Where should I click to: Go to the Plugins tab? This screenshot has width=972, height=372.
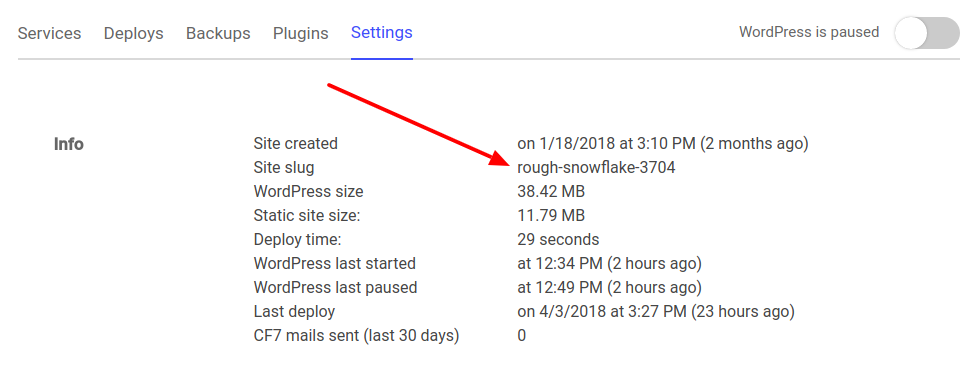pyautogui.click(x=301, y=33)
